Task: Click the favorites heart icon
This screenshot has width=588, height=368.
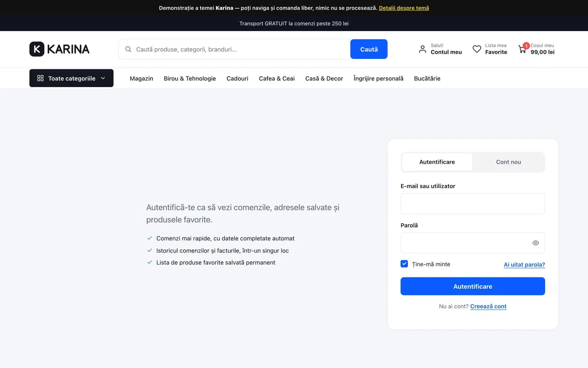Action: click(x=477, y=49)
